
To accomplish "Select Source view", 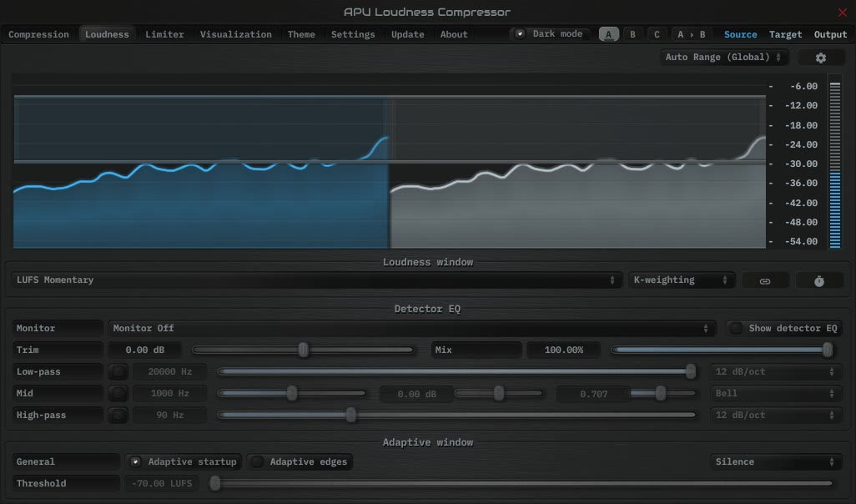I will 740,34.
